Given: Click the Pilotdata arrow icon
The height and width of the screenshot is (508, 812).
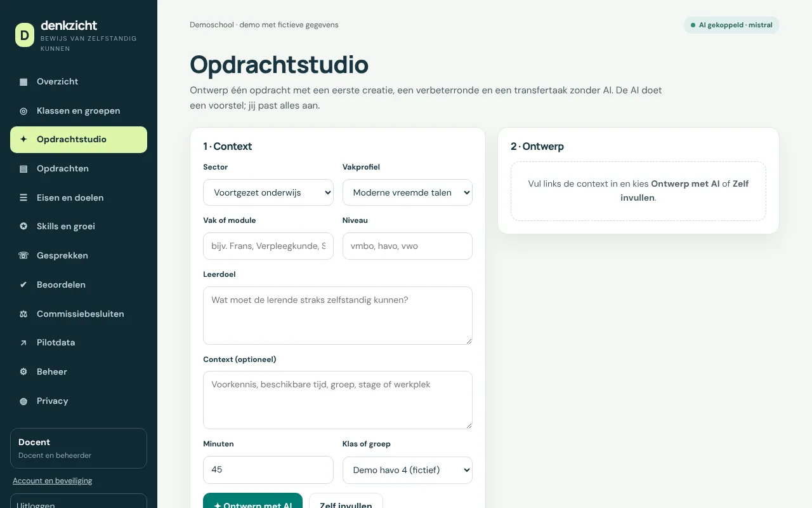Looking at the screenshot, I should pos(23,343).
